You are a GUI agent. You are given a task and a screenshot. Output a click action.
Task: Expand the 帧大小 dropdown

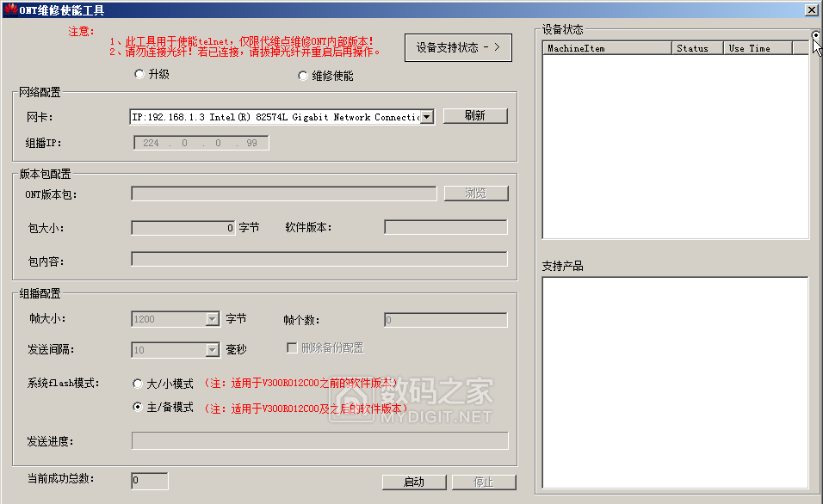[213, 319]
